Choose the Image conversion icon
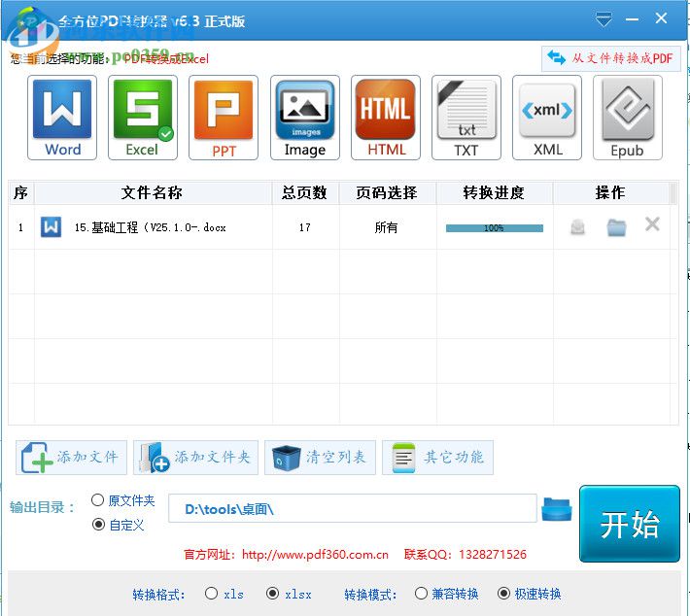 [x=305, y=118]
